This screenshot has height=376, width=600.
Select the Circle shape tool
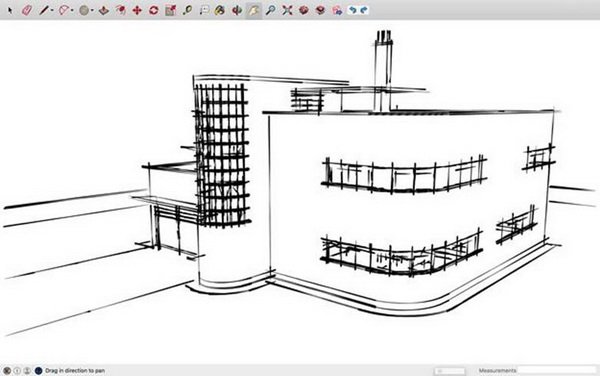pos(84,10)
